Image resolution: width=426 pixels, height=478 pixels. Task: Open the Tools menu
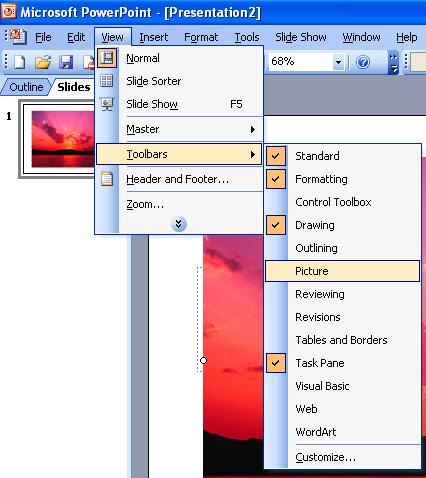(x=247, y=37)
